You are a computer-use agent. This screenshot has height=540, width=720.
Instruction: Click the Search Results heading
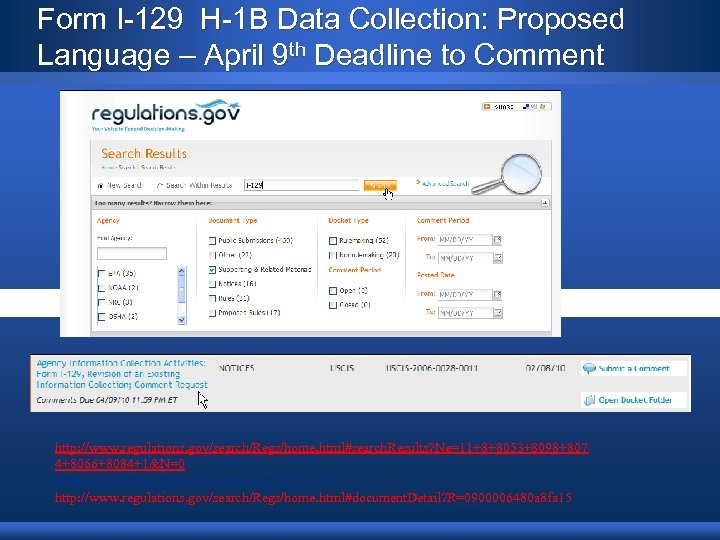click(144, 153)
